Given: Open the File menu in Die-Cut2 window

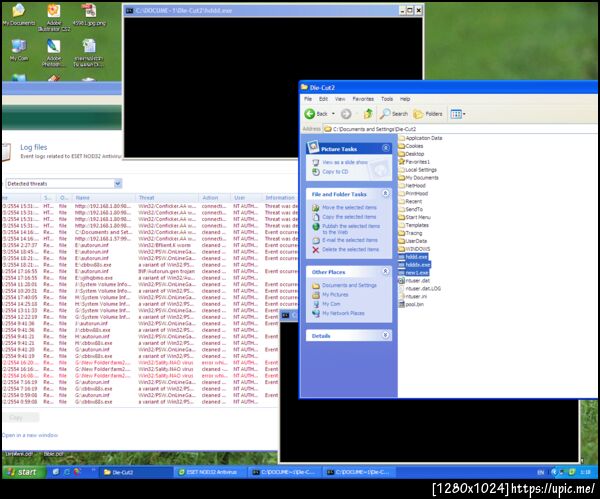Looking at the screenshot, I should [x=308, y=99].
